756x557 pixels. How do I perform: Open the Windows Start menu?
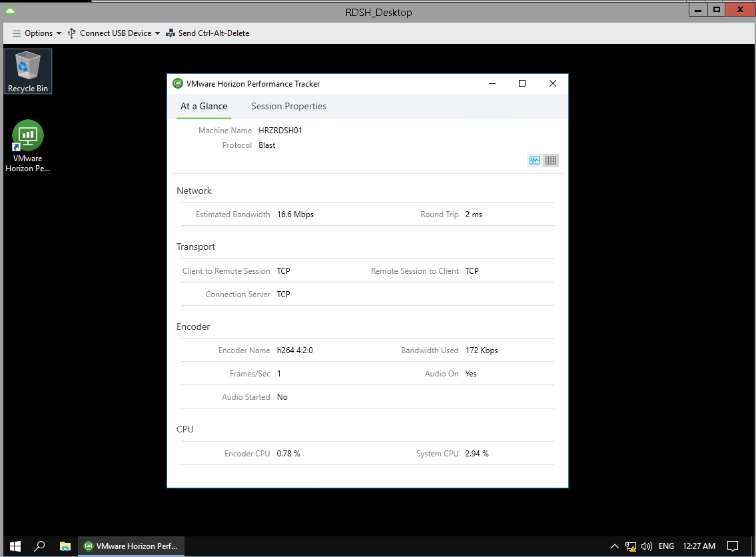(x=15, y=546)
